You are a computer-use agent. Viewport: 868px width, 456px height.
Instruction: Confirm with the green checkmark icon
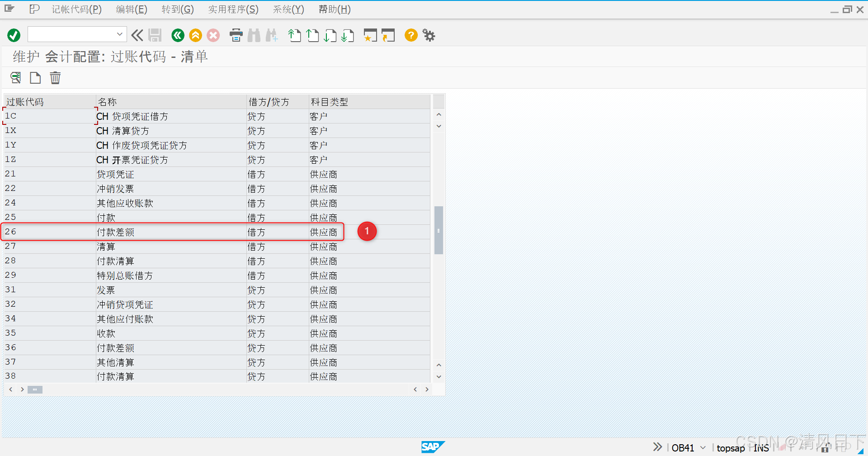pyautogui.click(x=14, y=35)
